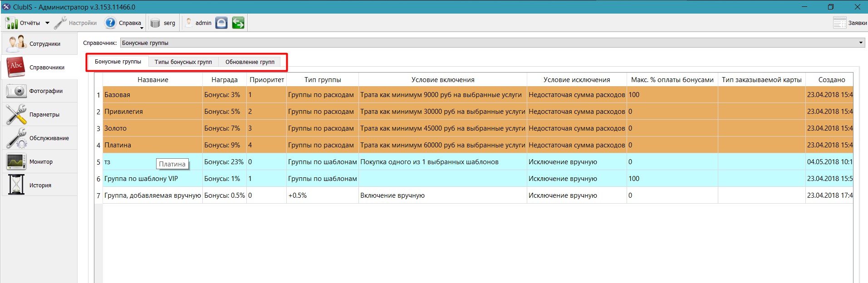Open the Отчёты reports icon
868x283 pixels.
click(11, 23)
